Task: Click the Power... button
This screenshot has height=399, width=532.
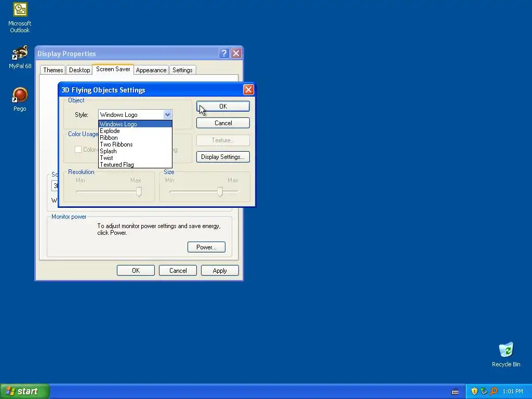Action: [x=206, y=247]
